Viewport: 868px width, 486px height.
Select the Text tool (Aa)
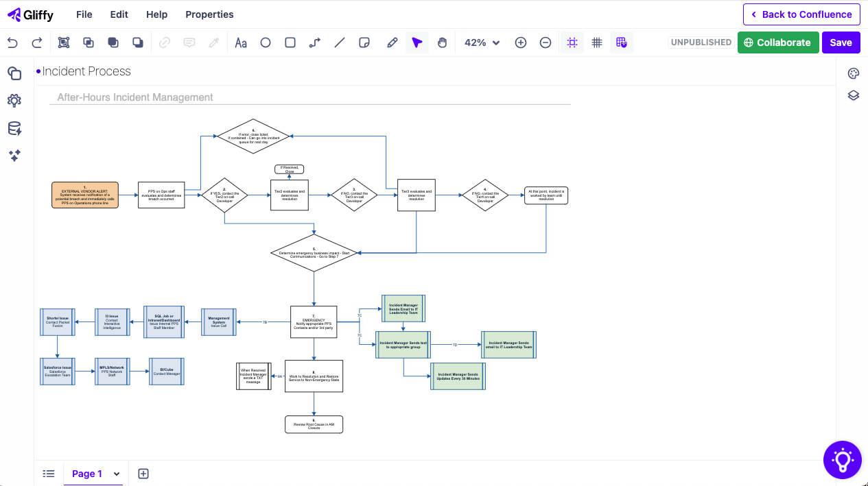pos(241,42)
